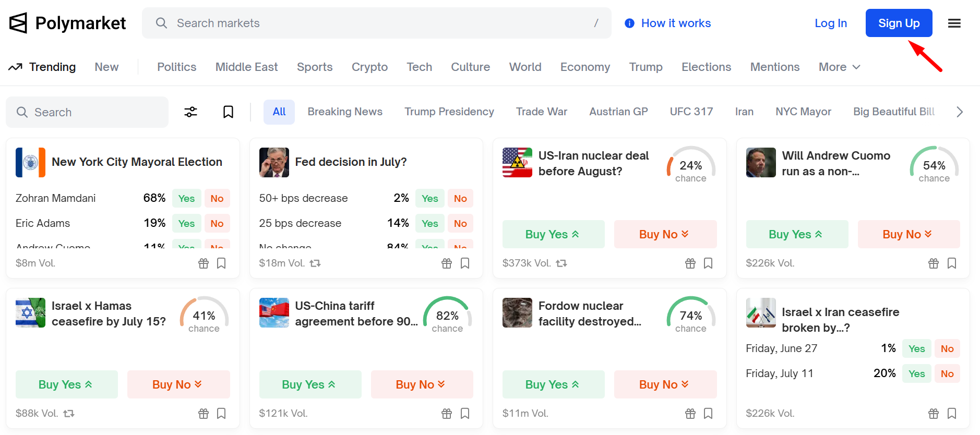Click the Trending arrow icon
Image resolution: width=980 pixels, height=435 pixels.
(15, 67)
